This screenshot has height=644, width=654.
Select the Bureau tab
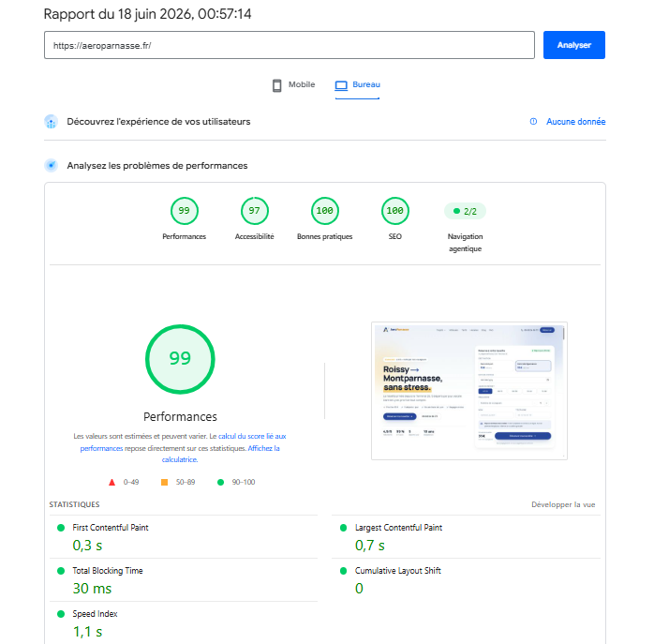point(357,84)
